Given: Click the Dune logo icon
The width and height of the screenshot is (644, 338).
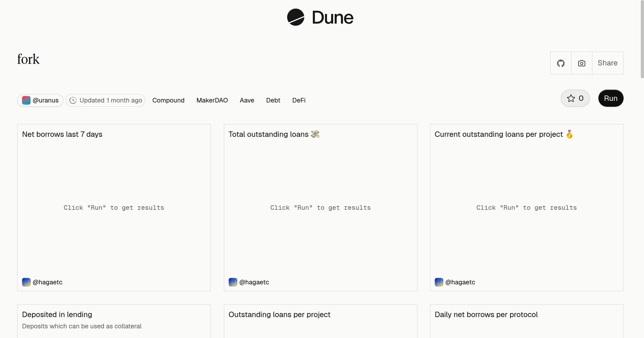Looking at the screenshot, I should (x=295, y=17).
